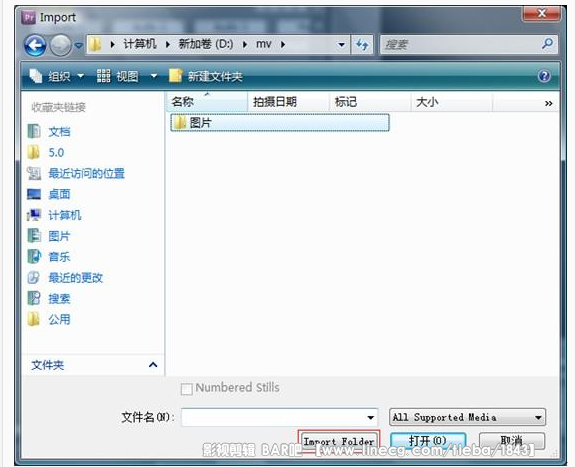This screenshot has width=575, height=467.
Task: Sort by the 名称 column header
Action: pyautogui.click(x=208, y=102)
